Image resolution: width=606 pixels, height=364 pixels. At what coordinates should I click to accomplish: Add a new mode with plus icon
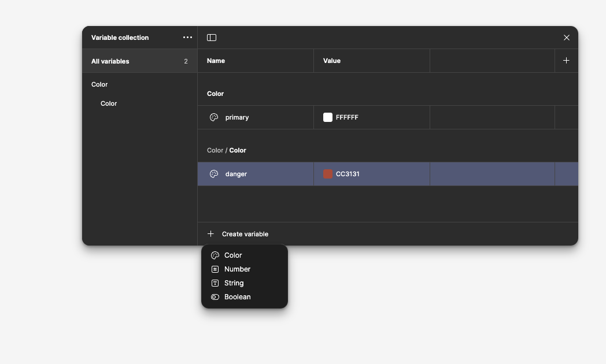566,61
